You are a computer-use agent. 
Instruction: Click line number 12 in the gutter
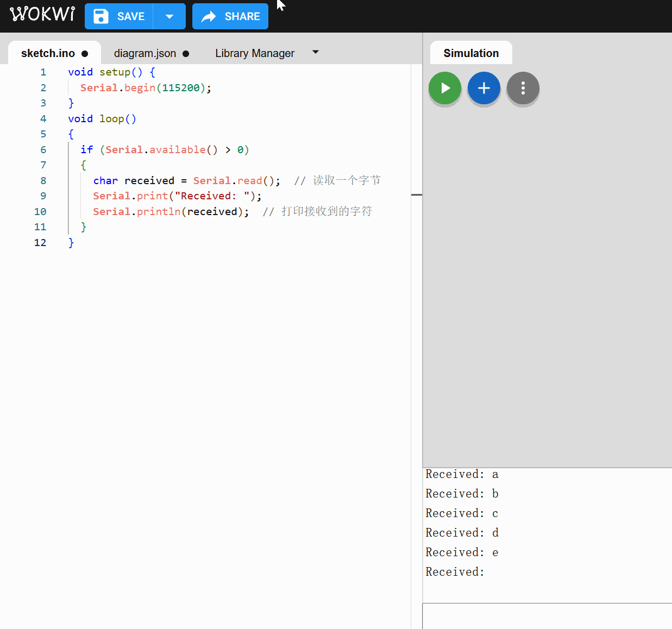pos(40,243)
